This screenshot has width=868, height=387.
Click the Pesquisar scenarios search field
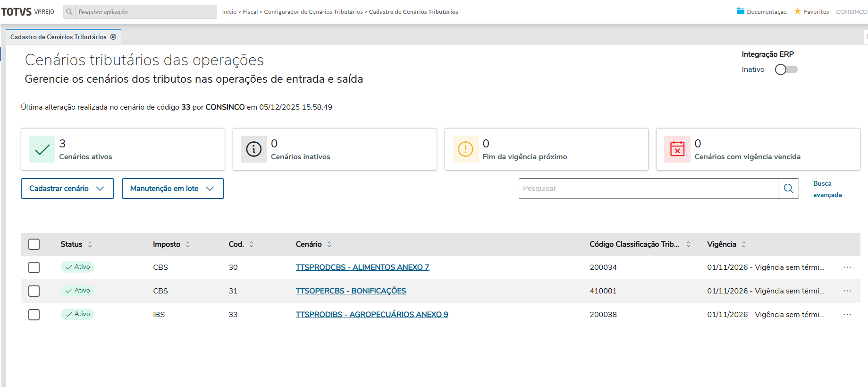648,189
